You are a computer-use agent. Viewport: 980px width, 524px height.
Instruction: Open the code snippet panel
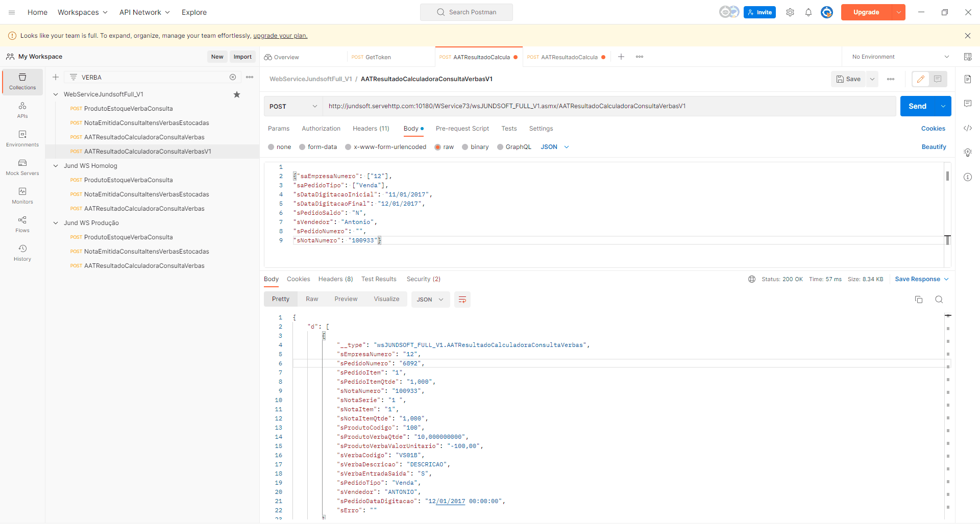click(968, 128)
